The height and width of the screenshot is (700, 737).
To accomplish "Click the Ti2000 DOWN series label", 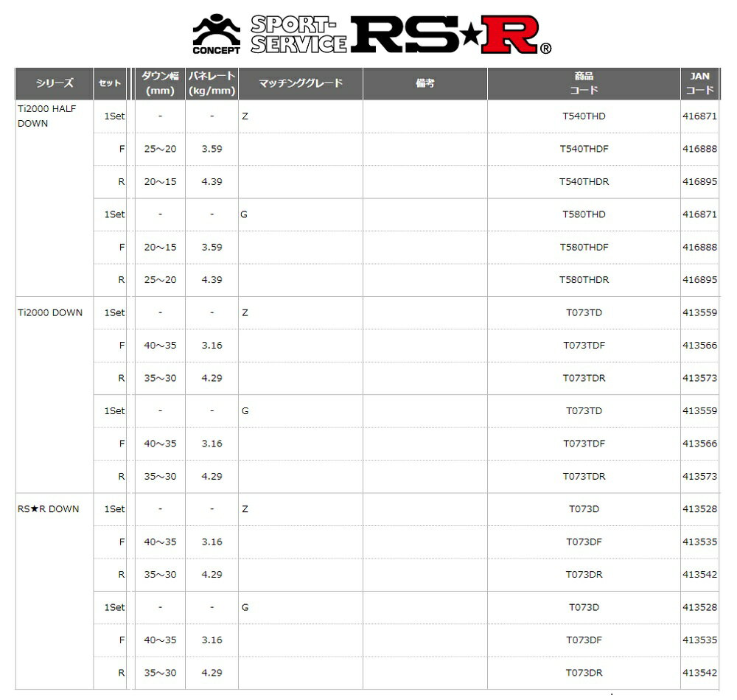I will point(50,313).
